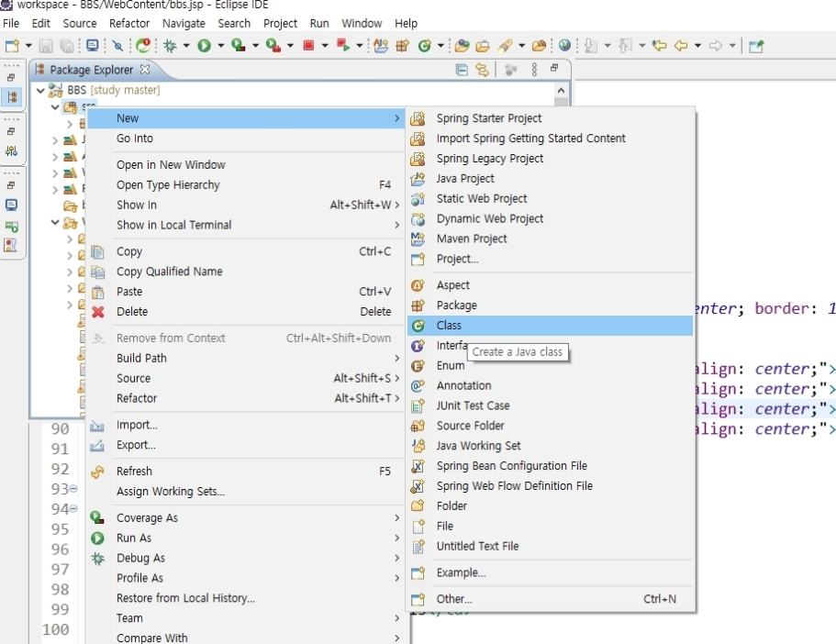This screenshot has width=836, height=644.
Task: Open dropdown arrow next to Run icon
Action: pos(221,46)
